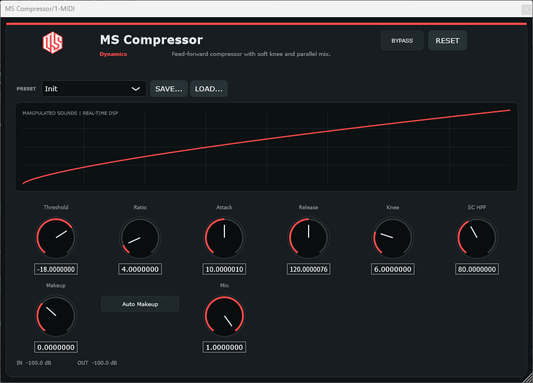Image resolution: width=533 pixels, height=383 pixels.
Task: Click the Makeup gain knob
Action: [56, 316]
